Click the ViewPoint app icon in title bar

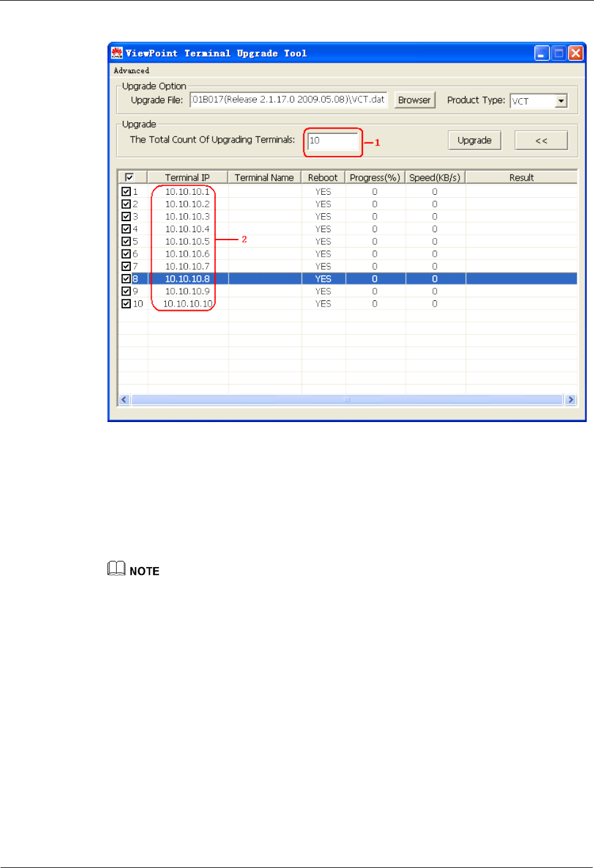click(117, 53)
